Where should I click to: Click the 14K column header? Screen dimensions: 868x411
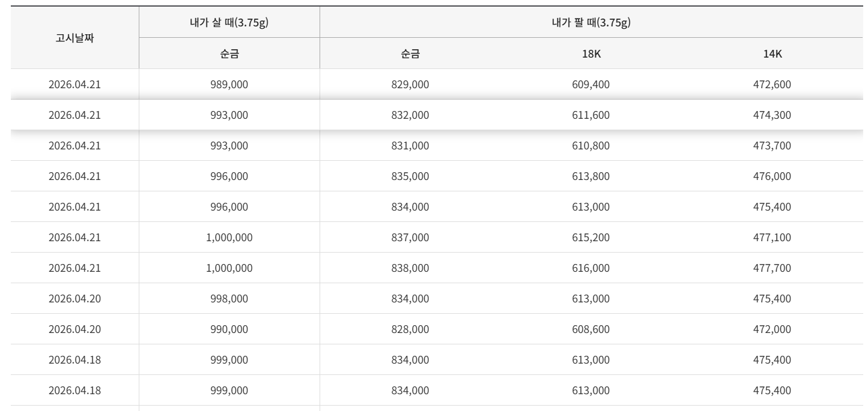click(772, 53)
